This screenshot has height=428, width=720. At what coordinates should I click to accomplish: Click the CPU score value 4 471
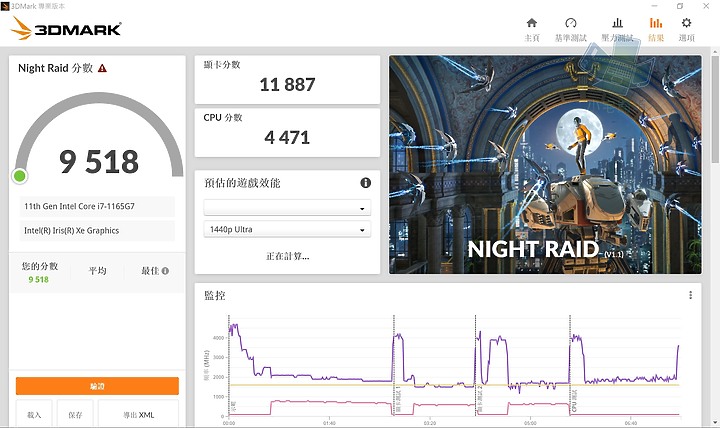(287, 137)
